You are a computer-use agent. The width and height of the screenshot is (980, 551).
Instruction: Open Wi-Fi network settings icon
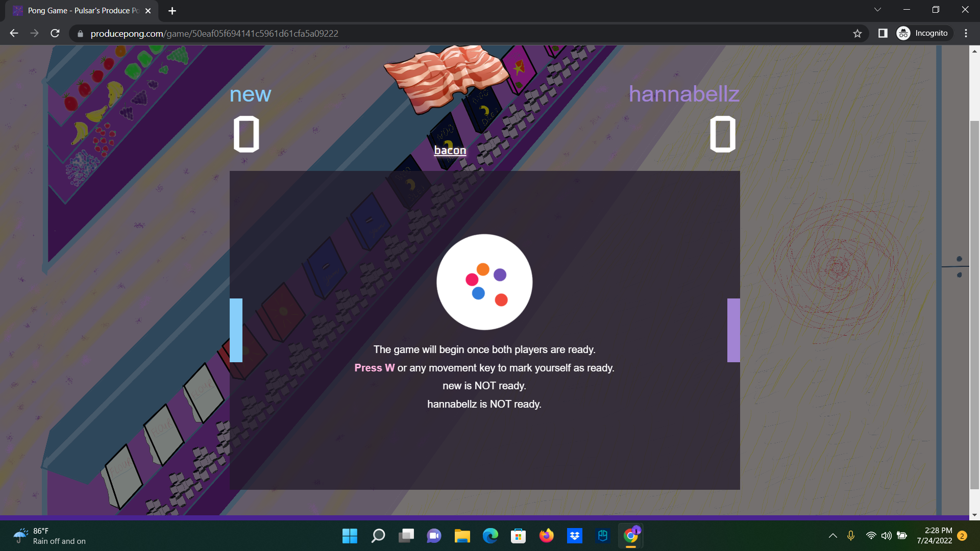tap(871, 536)
